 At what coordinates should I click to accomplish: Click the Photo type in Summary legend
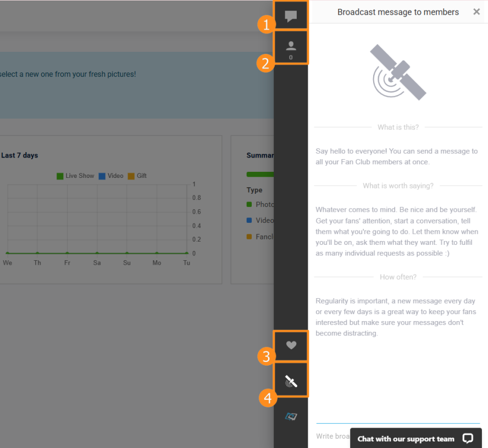click(x=264, y=204)
